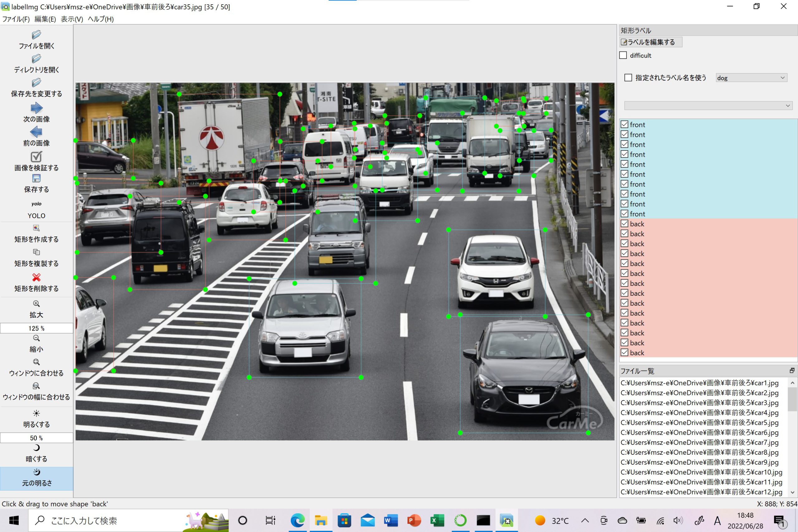This screenshot has height=532, width=798.
Task: Toggle the difficult checkbox
Action: pos(623,55)
